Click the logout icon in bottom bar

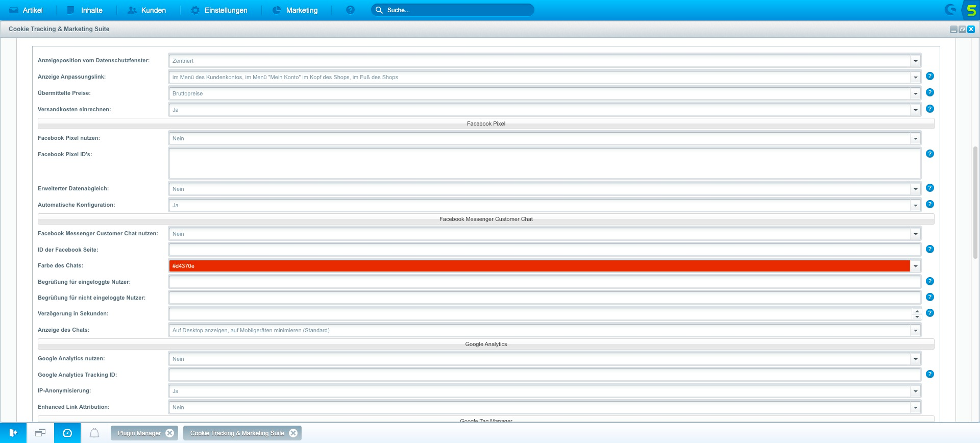[x=13, y=433]
